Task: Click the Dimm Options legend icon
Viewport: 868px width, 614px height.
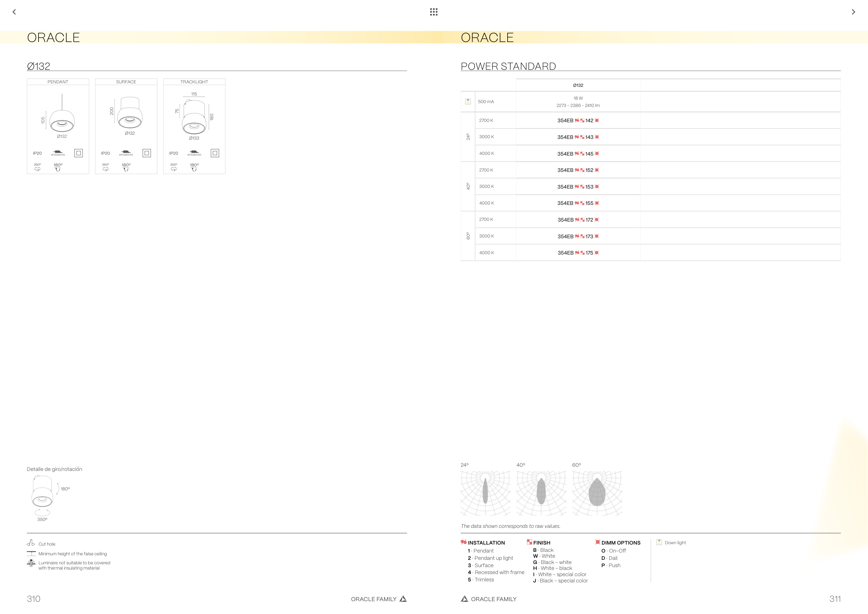Action: pos(597,542)
